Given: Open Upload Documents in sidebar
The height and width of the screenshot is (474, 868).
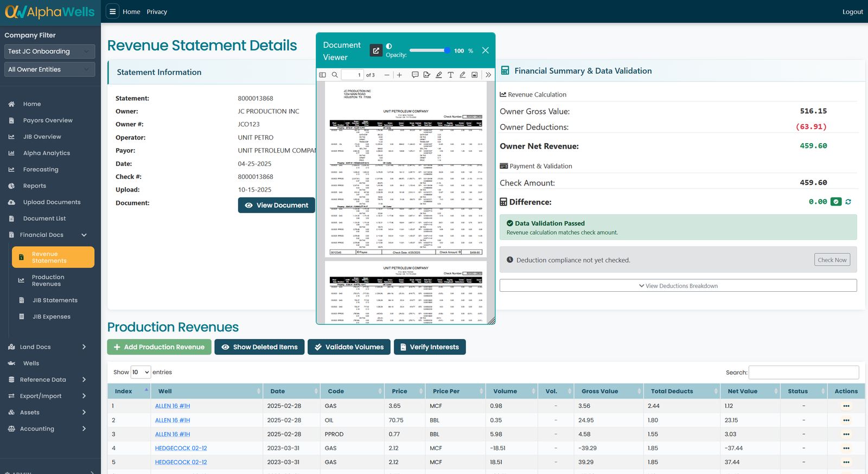Looking at the screenshot, I should (x=52, y=202).
